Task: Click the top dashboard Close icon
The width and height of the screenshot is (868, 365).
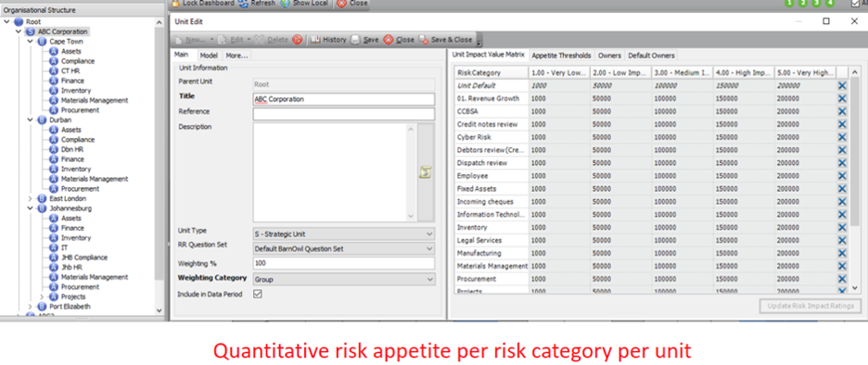Action: (x=342, y=3)
